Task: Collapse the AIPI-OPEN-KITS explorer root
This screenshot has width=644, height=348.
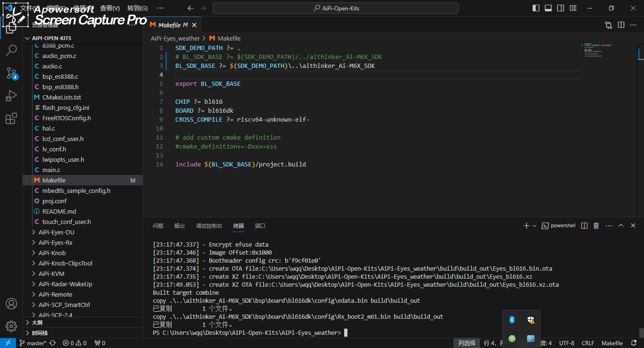Action: coord(83,38)
